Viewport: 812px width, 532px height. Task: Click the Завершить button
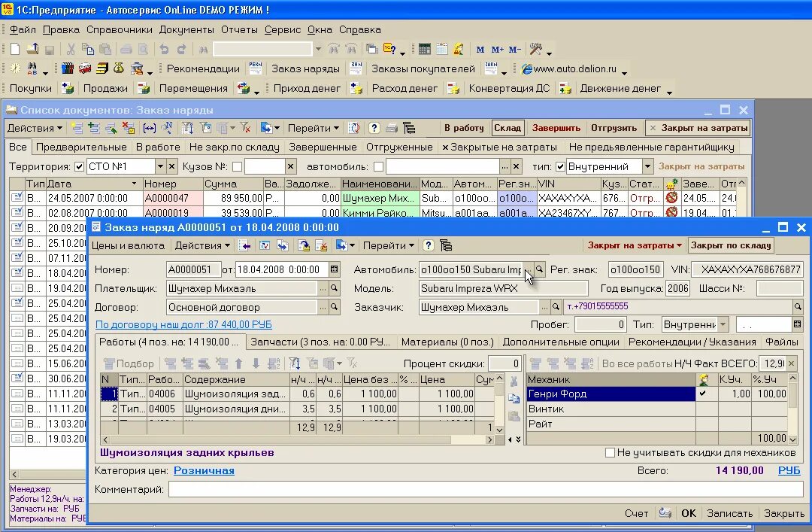556,128
